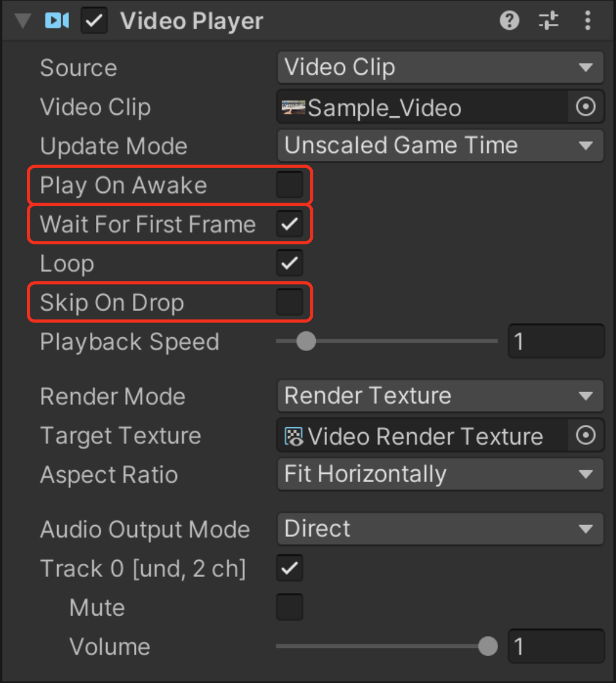This screenshot has height=683, width=616.
Task: Click the Video Player camera component icon
Action: click(57, 20)
